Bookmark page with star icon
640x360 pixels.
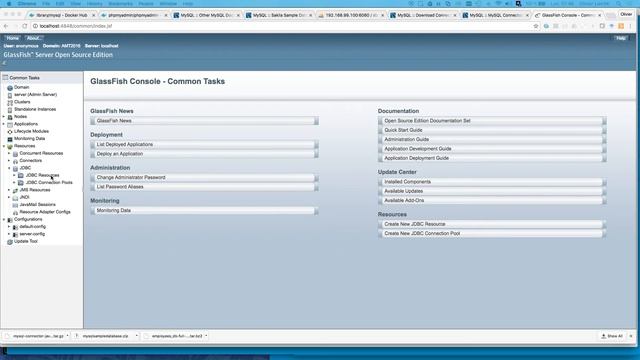[536, 26]
